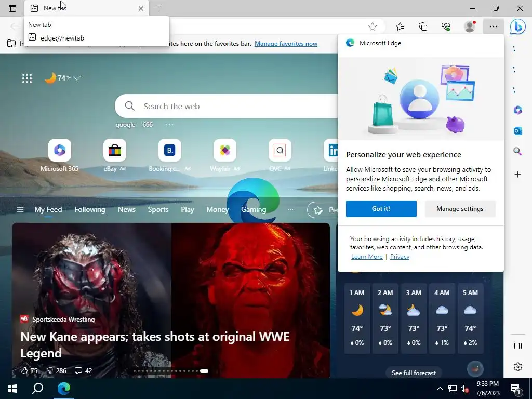Open the Wayfair quick link tile

225,155
